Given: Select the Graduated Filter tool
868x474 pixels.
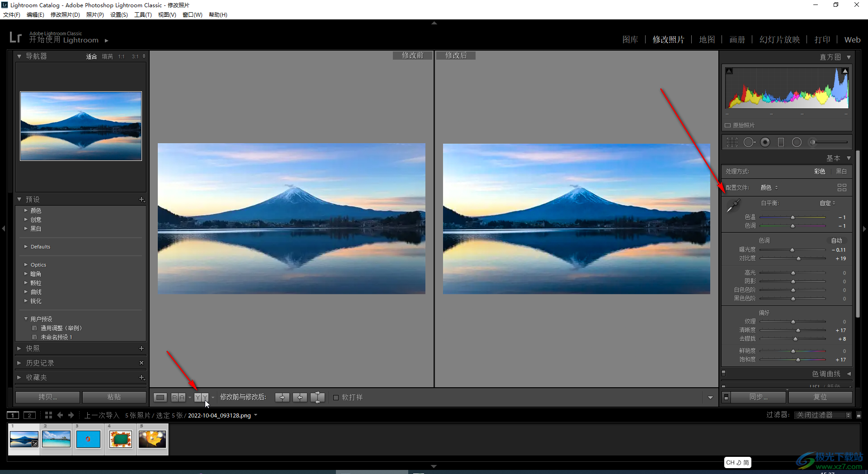Looking at the screenshot, I should pos(781,142).
